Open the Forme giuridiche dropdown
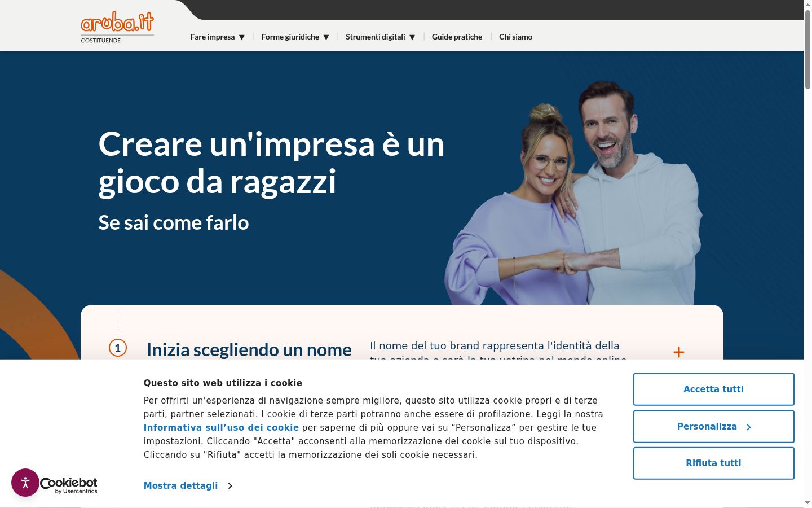812x508 pixels. pos(295,37)
